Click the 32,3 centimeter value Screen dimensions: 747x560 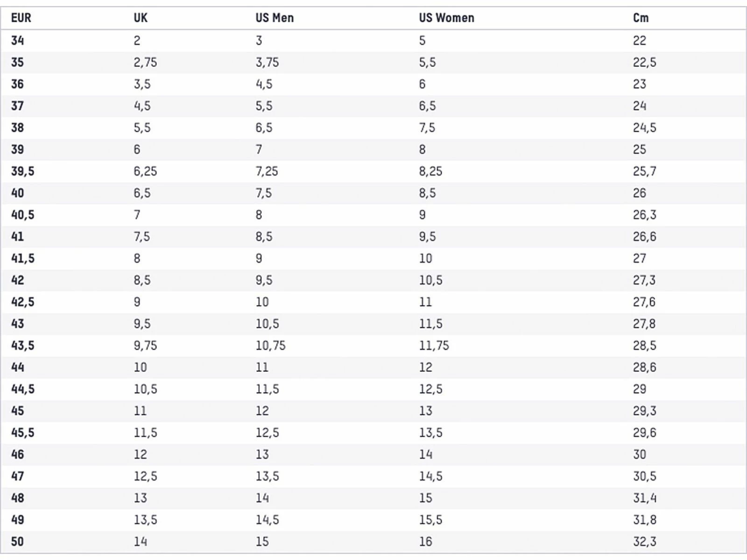pyautogui.click(x=644, y=542)
